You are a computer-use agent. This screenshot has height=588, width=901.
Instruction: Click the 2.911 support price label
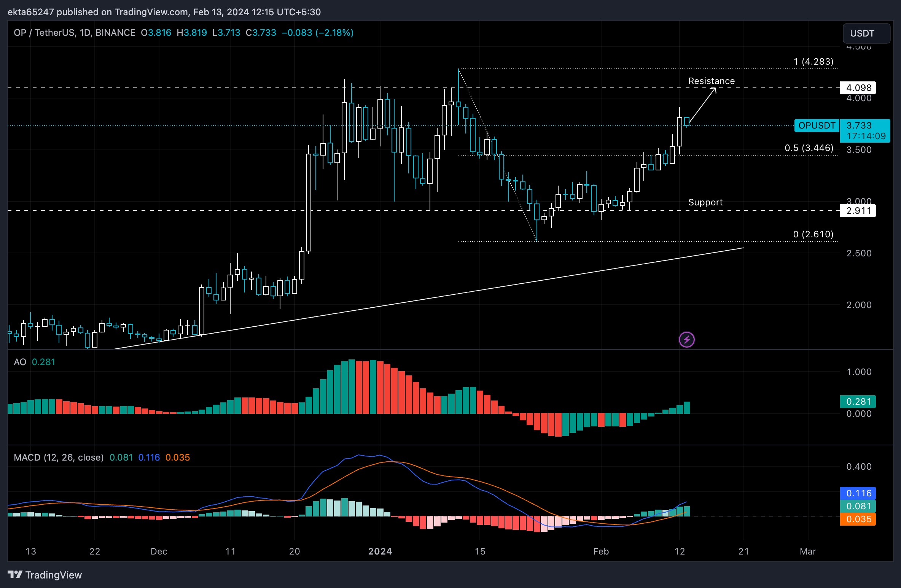[858, 211]
